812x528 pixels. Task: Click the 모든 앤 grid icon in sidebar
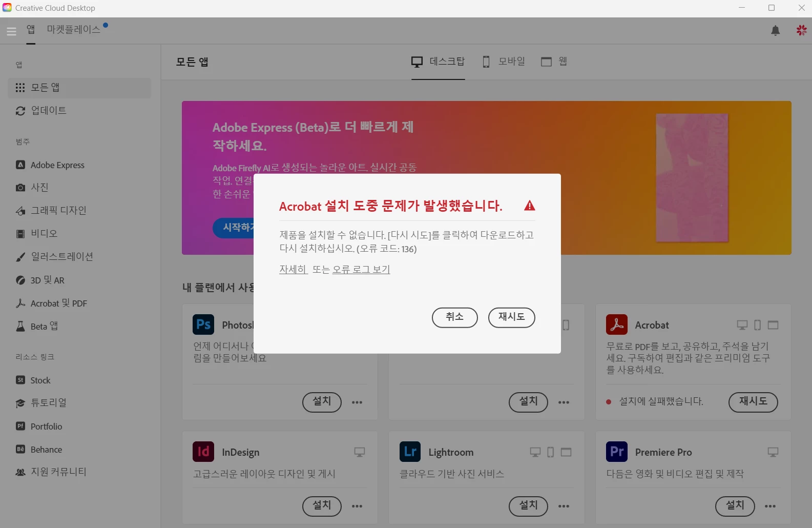click(x=20, y=88)
